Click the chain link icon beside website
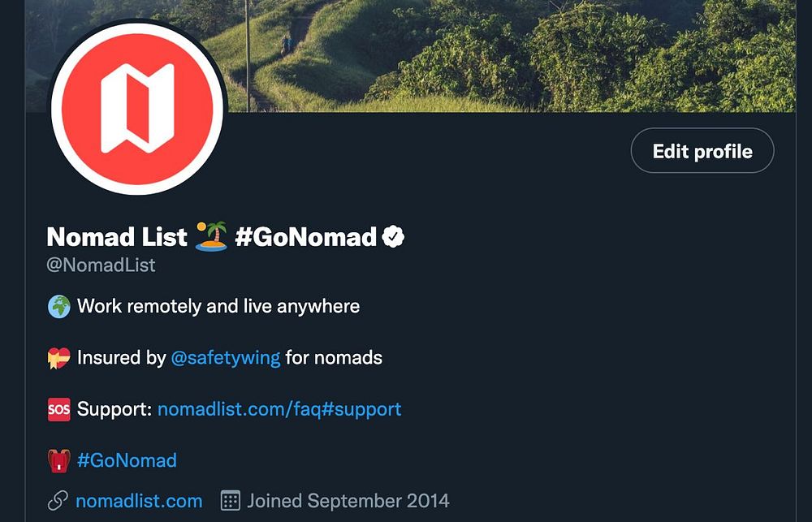Image resolution: width=812 pixels, height=522 pixels. 58,501
